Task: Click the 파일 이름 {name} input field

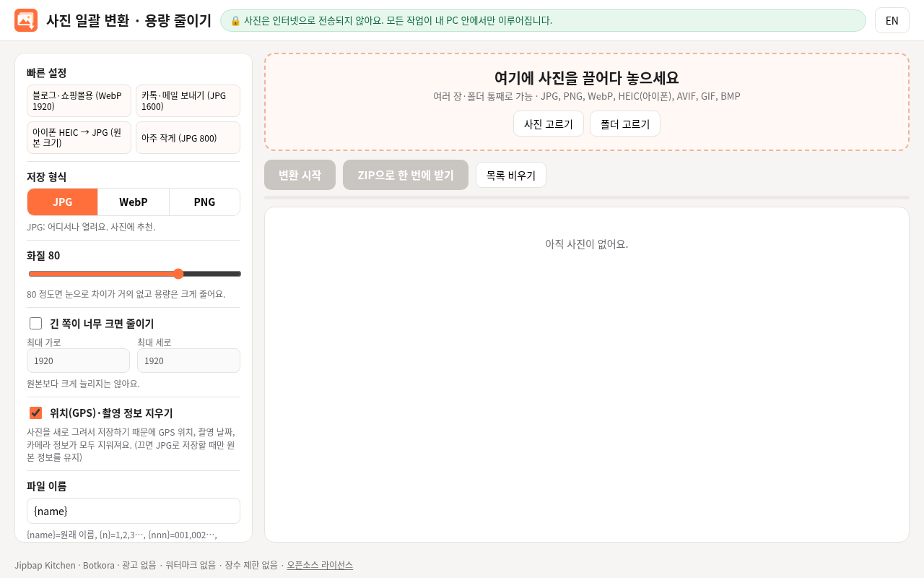Action: [134, 511]
